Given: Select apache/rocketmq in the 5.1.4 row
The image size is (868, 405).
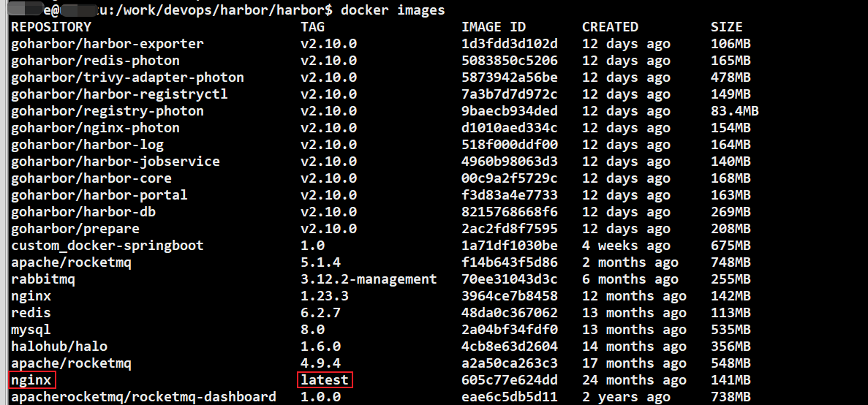Looking at the screenshot, I should point(72,262).
